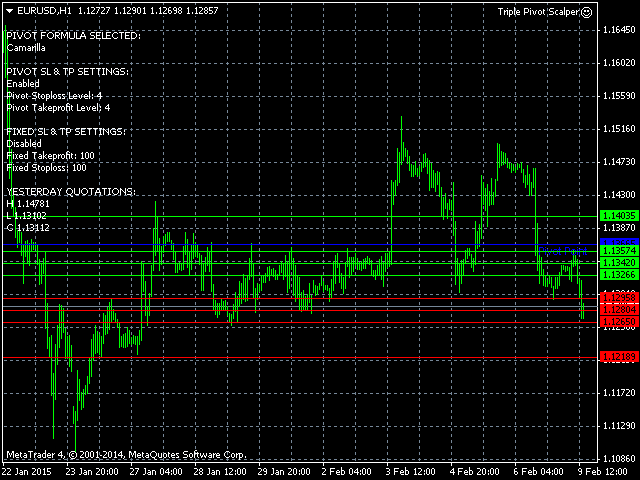Screen dimensions: 640x480
Task: Click the green 1.13420 price label
Action: tap(619, 262)
